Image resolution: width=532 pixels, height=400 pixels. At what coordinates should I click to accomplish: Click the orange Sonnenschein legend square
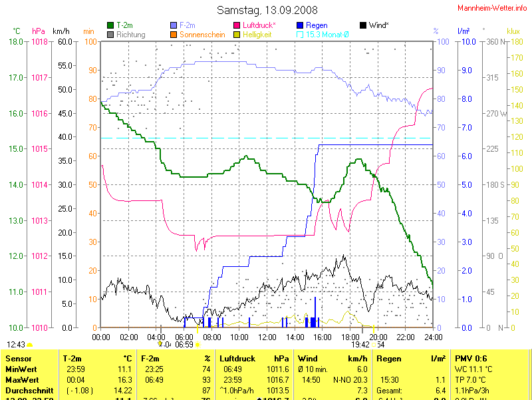pyautogui.click(x=174, y=34)
